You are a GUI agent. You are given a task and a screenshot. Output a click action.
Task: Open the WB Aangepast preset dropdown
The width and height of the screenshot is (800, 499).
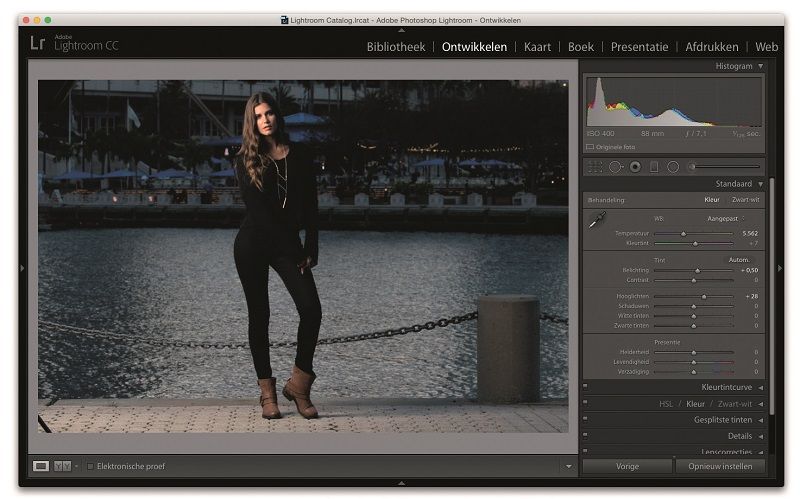point(724,217)
